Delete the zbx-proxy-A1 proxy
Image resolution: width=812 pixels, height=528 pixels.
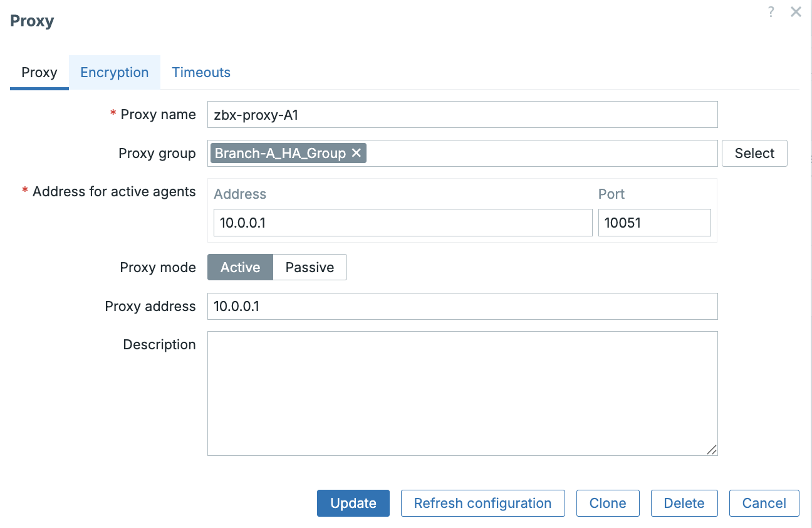pyautogui.click(x=684, y=503)
